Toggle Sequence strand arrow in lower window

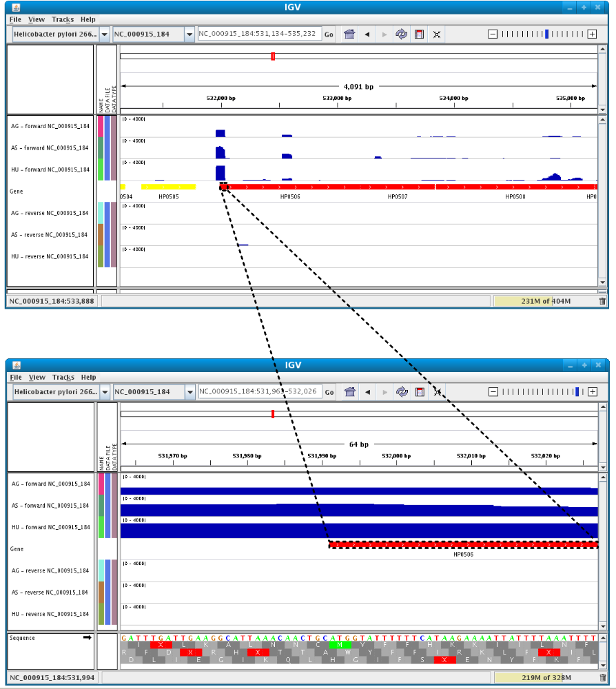(x=87, y=637)
